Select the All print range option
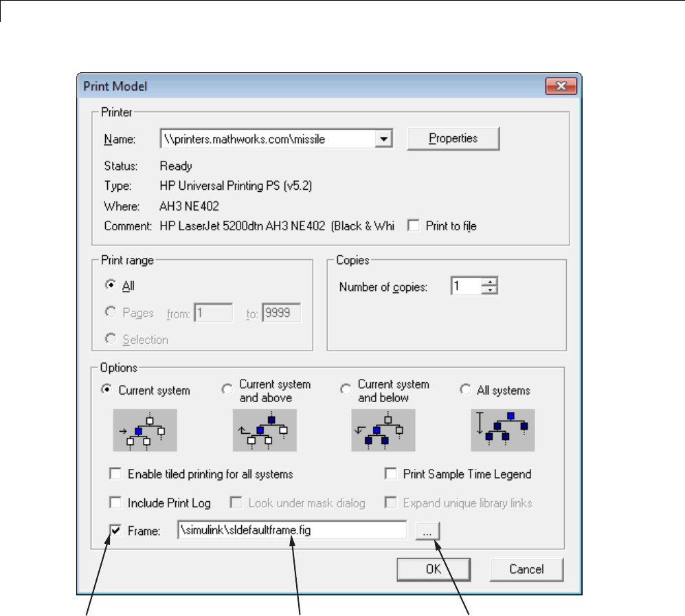The image size is (685, 616). pyautogui.click(x=111, y=285)
